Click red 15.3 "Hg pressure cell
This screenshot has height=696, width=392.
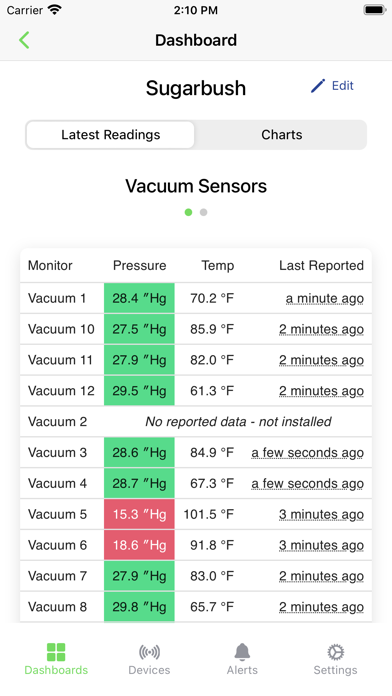(139, 514)
